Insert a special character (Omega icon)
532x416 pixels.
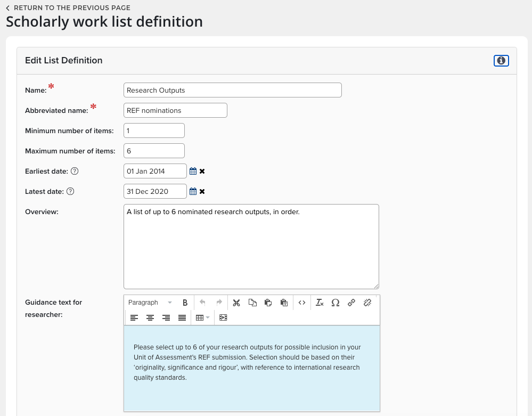click(335, 303)
